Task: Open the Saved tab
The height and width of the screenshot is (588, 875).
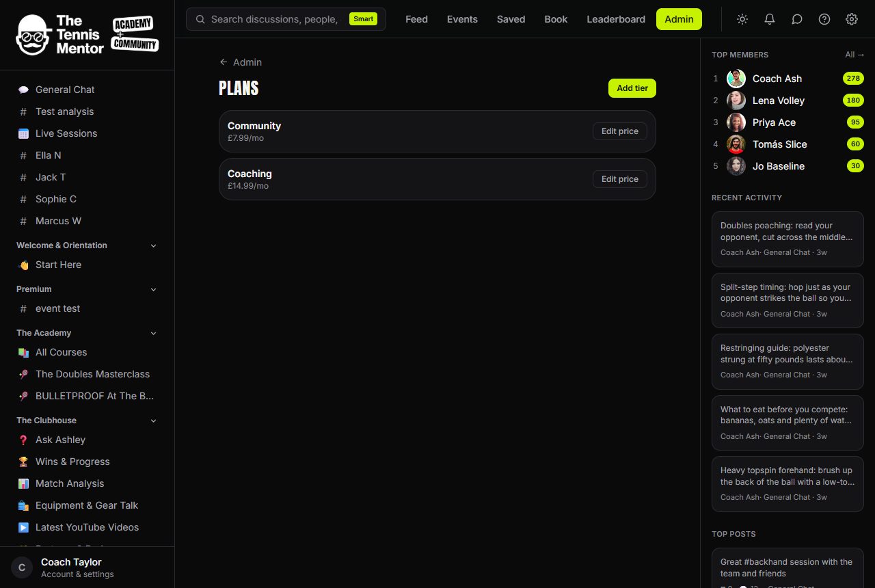Action: click(x=511, y=19)
